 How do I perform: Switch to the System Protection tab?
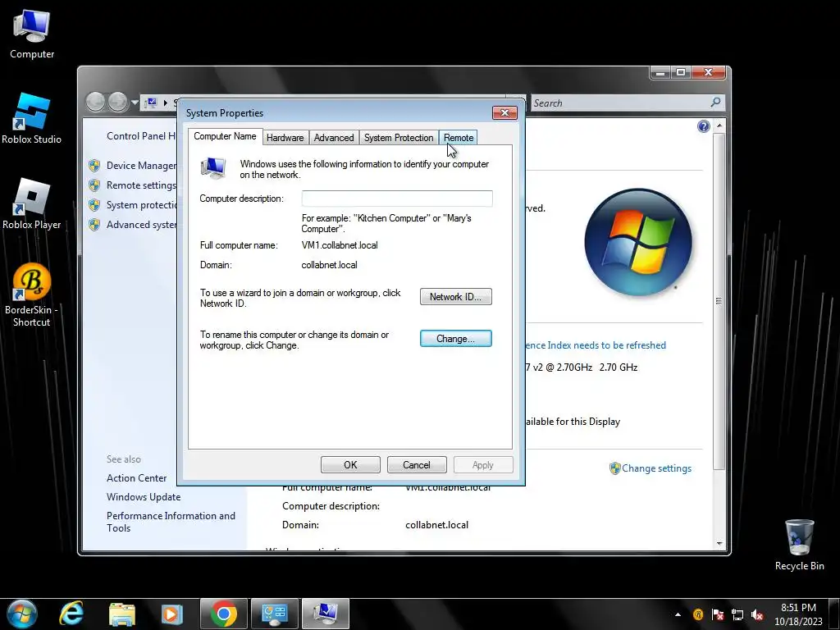point(399,138)
